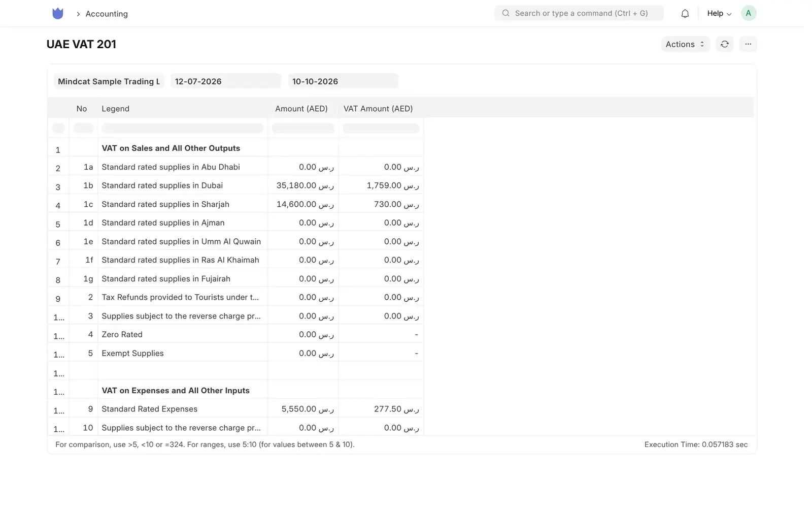The height and width of the screenshot is (508, 812).
Task: Select 'Tax Refunds provided to Tourists' row
Action: click(x=180, y=297)
